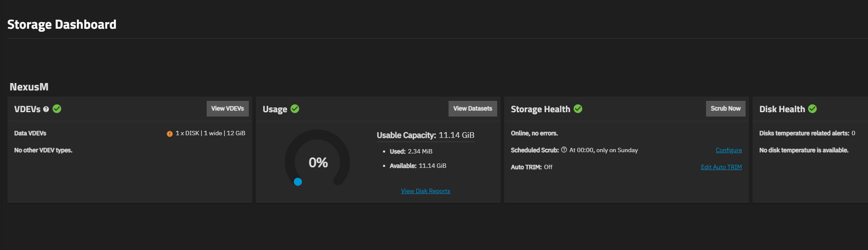Open the View Disk Reports link

pos(426,191)
